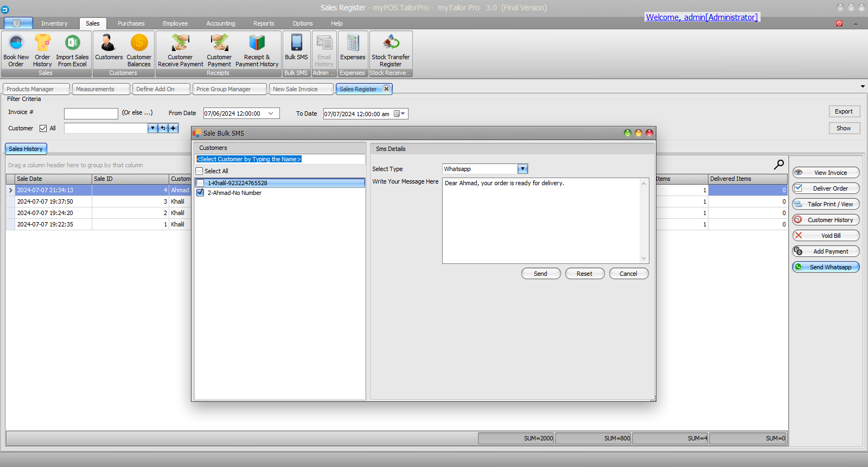Tick the 1-Khalil-923224765528 checkbox
Screen dimensions: 868x467
(x=200, y=183)
